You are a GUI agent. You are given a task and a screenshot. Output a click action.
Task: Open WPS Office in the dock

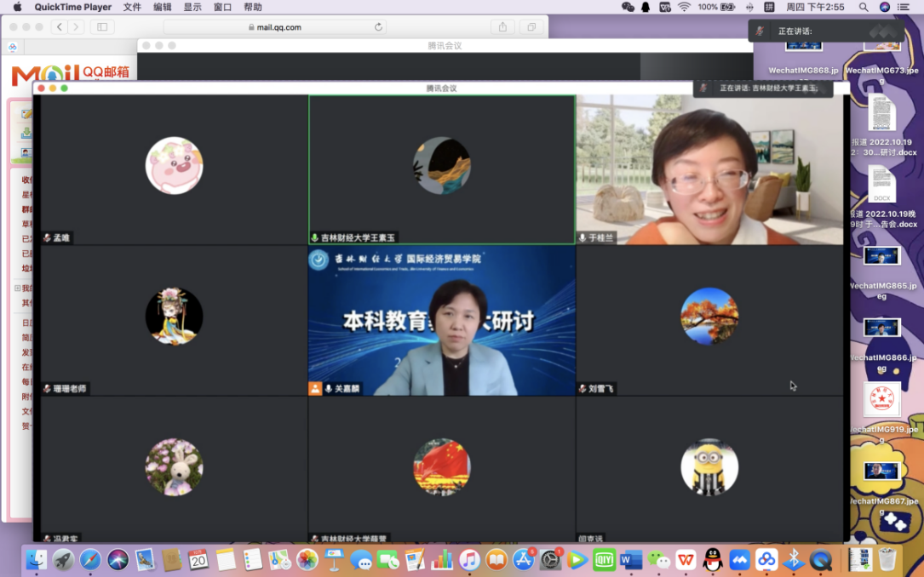pyautogui.click(x=686, y=560)
